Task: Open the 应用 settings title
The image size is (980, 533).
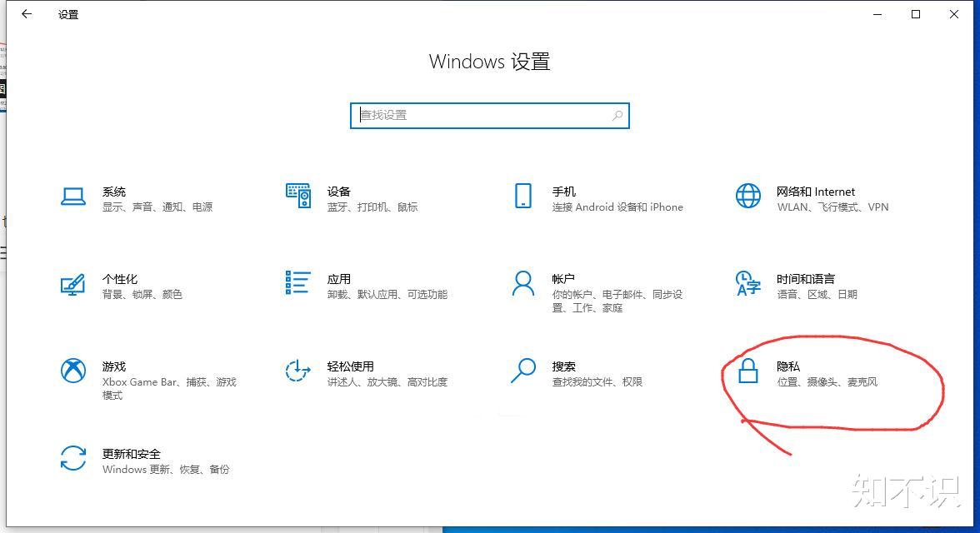Action: point(338,279)
